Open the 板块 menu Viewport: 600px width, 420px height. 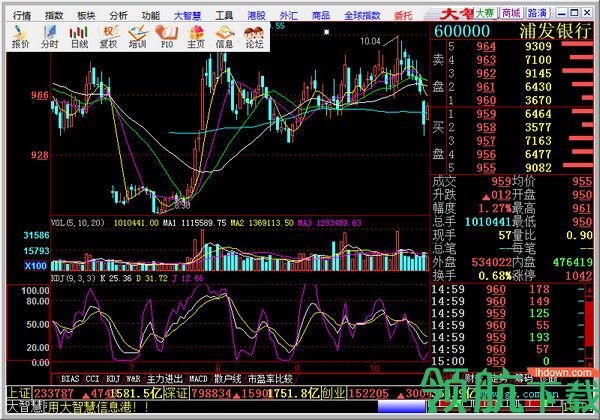pos(86,15)
